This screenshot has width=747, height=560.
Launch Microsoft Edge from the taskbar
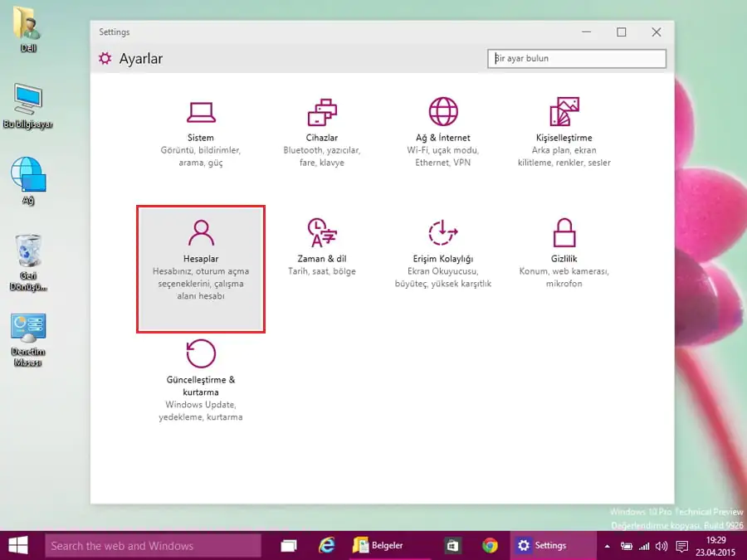pyautogui.click(x=326, y=545)
